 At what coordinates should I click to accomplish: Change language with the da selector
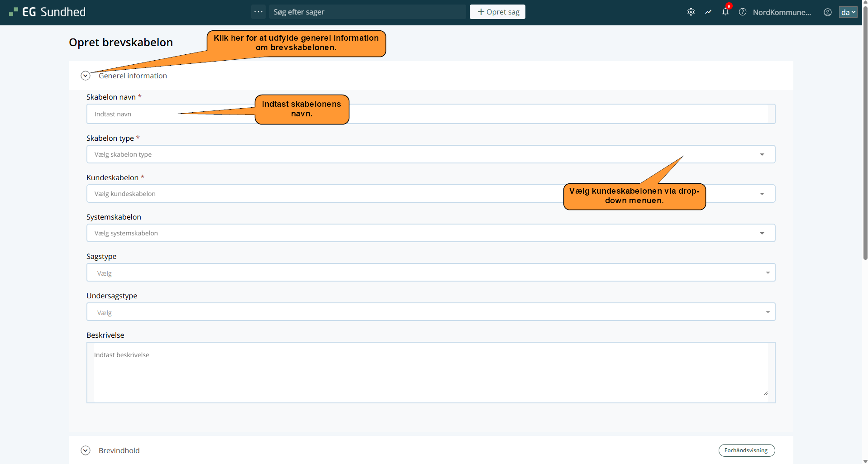coord(848,12)
